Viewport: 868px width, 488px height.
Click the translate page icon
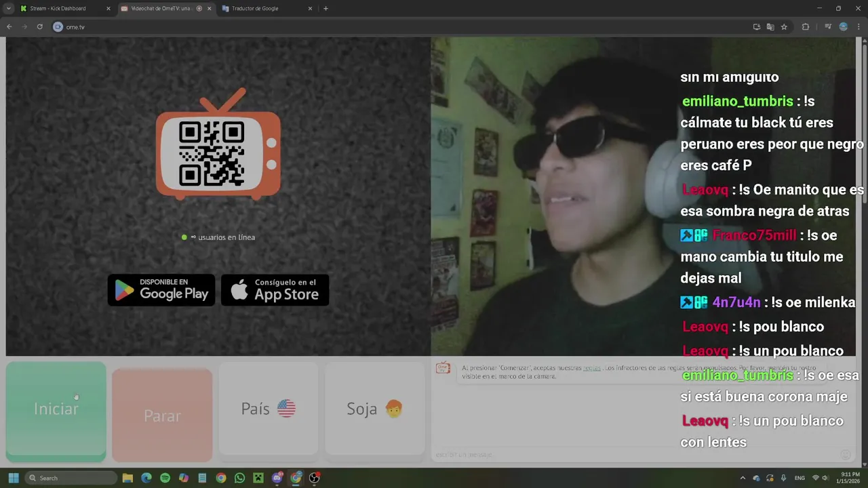770,26
